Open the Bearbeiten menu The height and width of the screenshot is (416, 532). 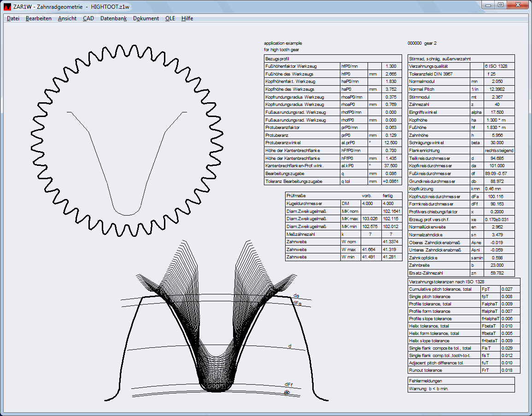[x=39, y=18]
